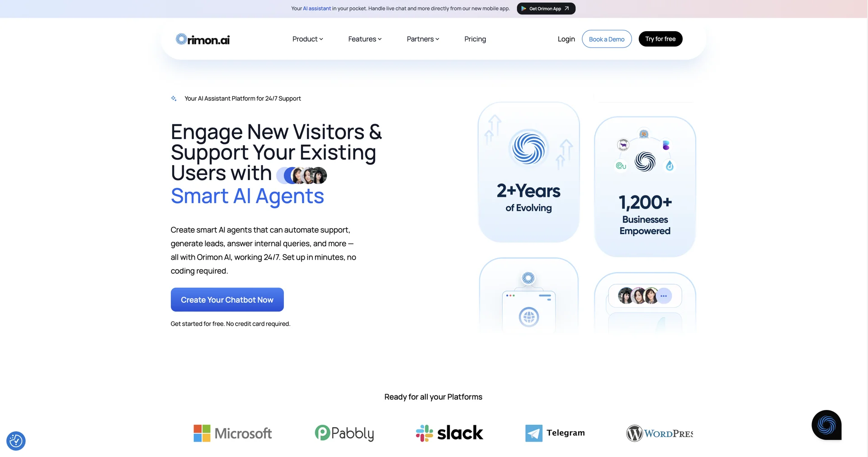Open the chat widget bubble icon
Image resolution: width=868 pixels, height=457 pixels.
[826, 425]
